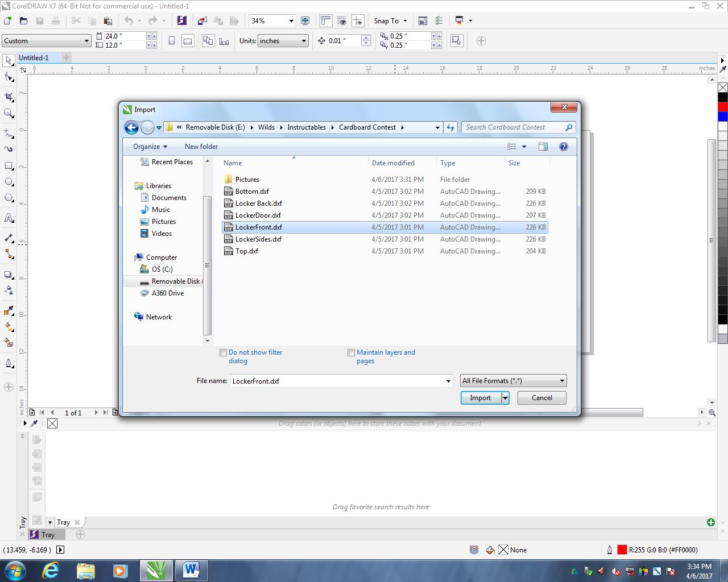Check 'Do not show filter dialog' box

pos(224,352)
